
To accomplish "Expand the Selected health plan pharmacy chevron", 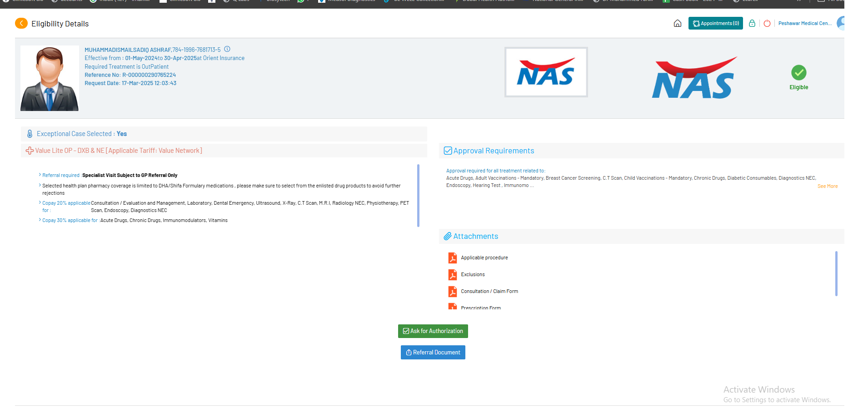I will pos(40,185).
